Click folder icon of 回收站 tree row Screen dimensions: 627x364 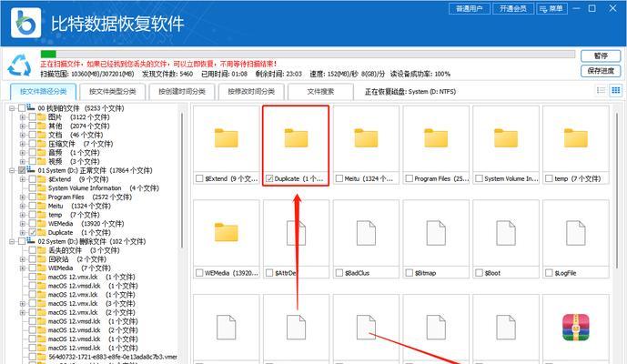[42, 258]
